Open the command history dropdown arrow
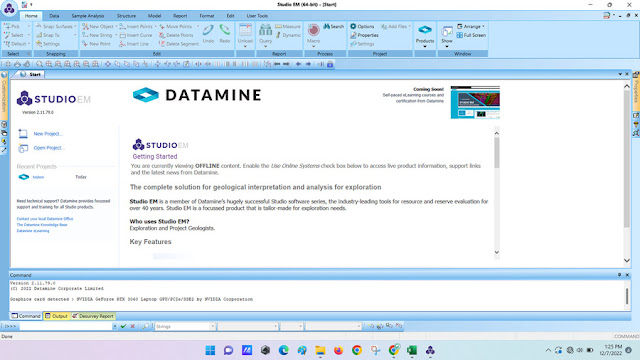Viewport: 640px width, 360px height. (115, 326)
